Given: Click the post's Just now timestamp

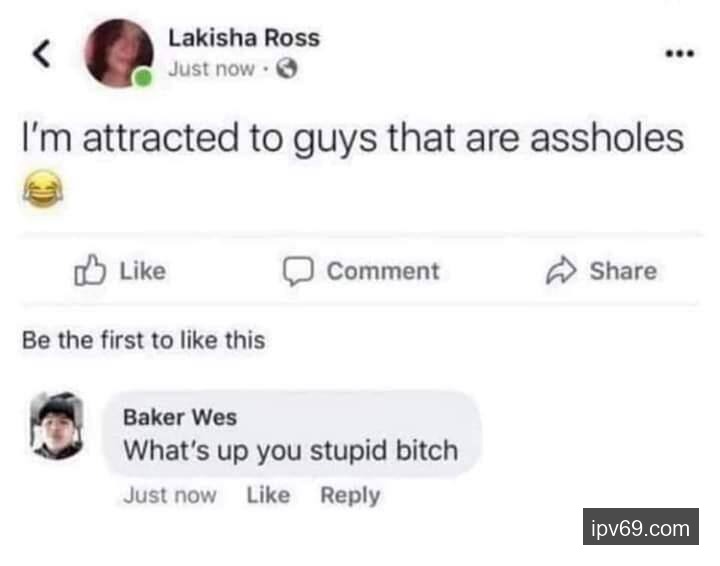Looking at the screenshot, I should (x=211, y=69).
